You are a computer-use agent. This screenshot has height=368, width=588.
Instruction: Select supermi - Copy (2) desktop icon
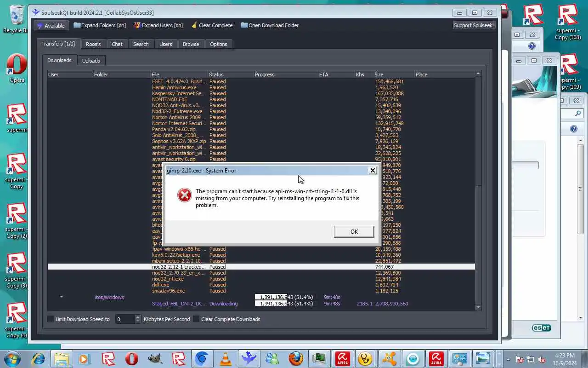tap(17, 221)
